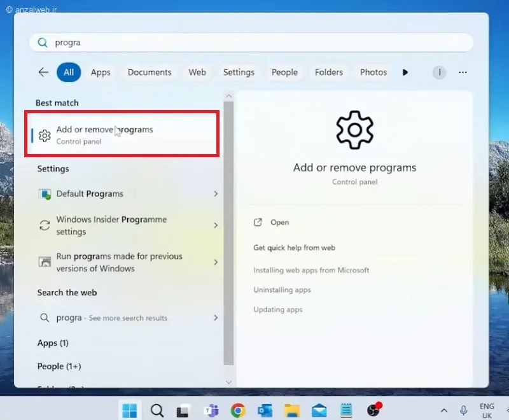
Task: Show more filter tabs with play arrow
Action: [405, 73]
